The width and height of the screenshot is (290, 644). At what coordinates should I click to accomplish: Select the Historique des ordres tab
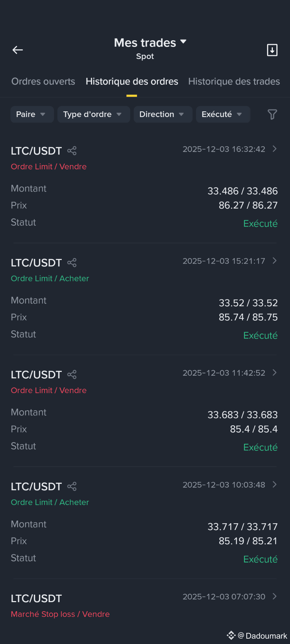132,82
